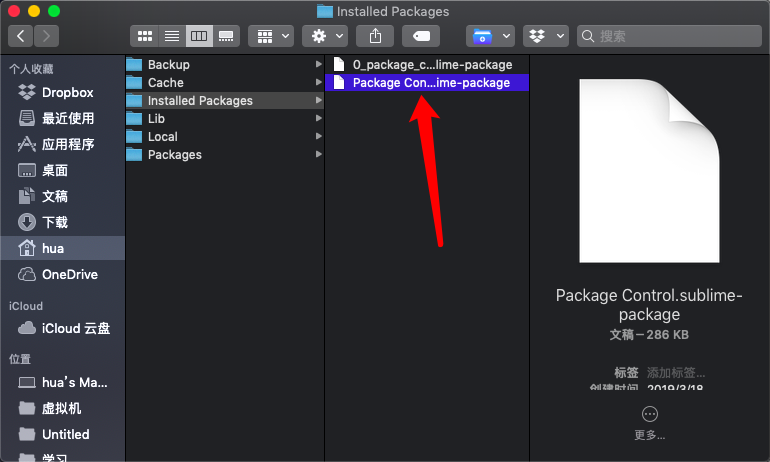Click 添加标签 to add tags
Viewport: 770px width, 462px height.
pos(676,373)
